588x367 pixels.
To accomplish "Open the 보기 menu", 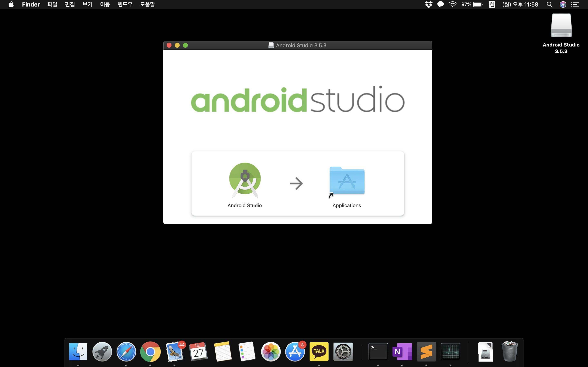I will tap(87, 4).
